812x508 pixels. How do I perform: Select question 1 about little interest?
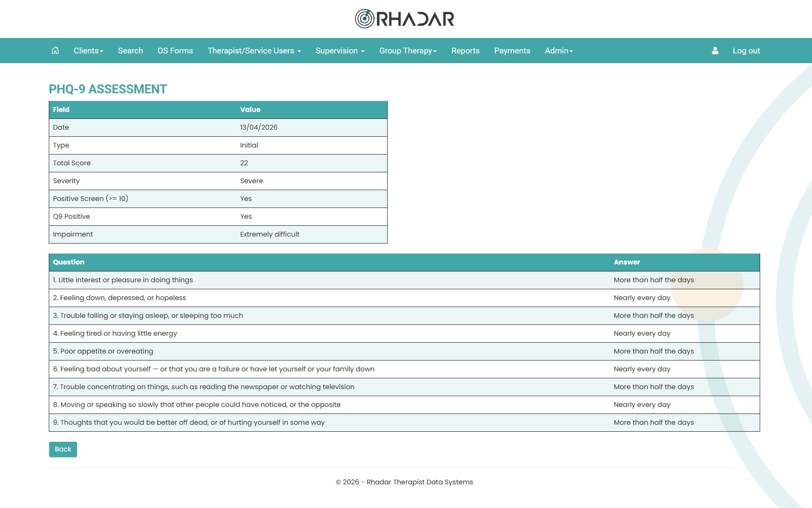tap(123, 280)
